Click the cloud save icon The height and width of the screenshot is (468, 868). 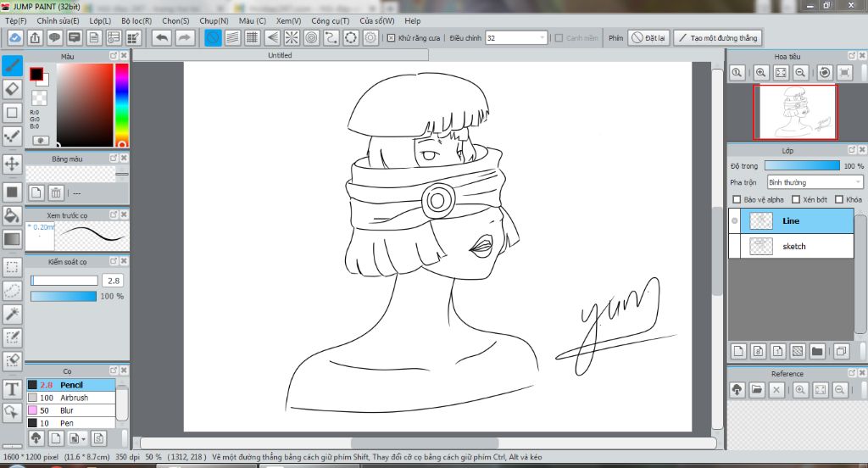15,37
